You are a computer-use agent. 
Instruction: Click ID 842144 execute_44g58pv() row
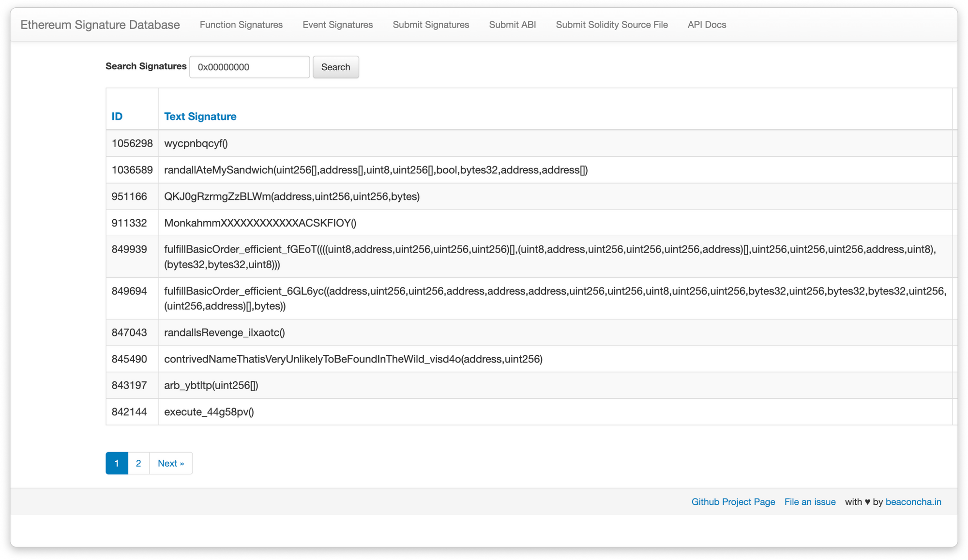[x=209, y=412]
